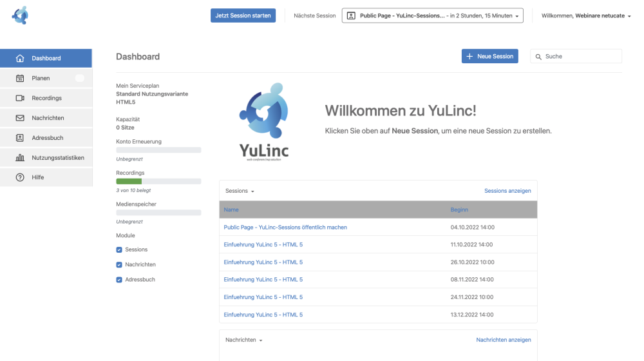Uncheck the Sessions module checkbox
Image resolution: width=644 pixels, height=361 pixels.
119,249
